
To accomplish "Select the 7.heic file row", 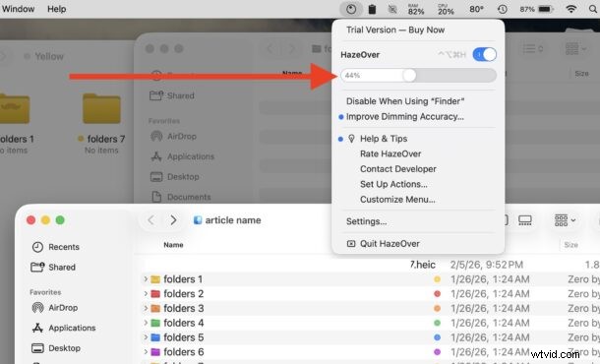I will (x=371, y=265).
